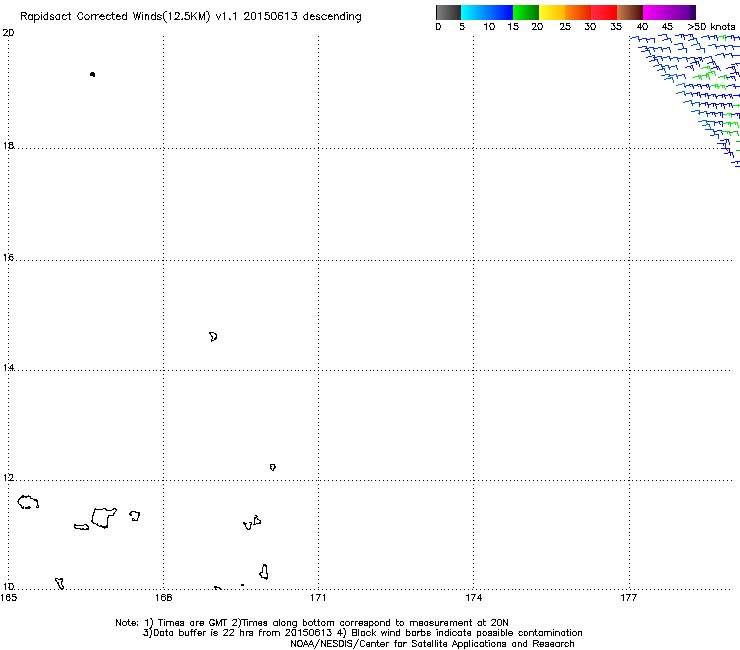Select the '25' knots legend label
The width and height of the screenshot is (740, 650).
tap(565, 27)
